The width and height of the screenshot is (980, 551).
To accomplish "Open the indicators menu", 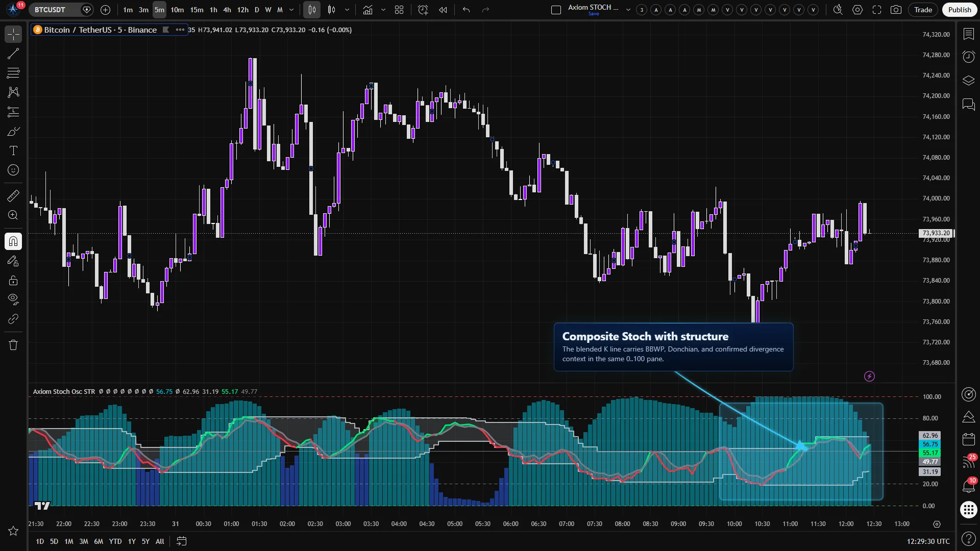I will point(367,10).
